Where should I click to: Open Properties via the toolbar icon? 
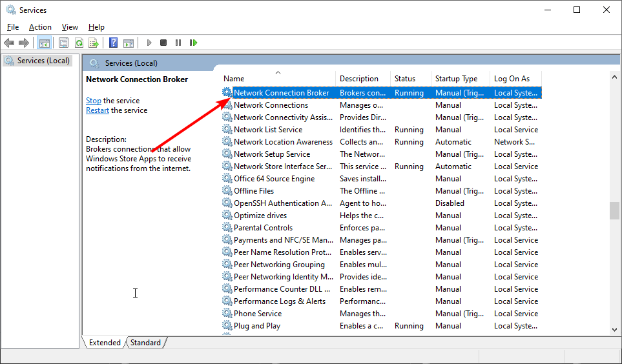tap(63, 43)
